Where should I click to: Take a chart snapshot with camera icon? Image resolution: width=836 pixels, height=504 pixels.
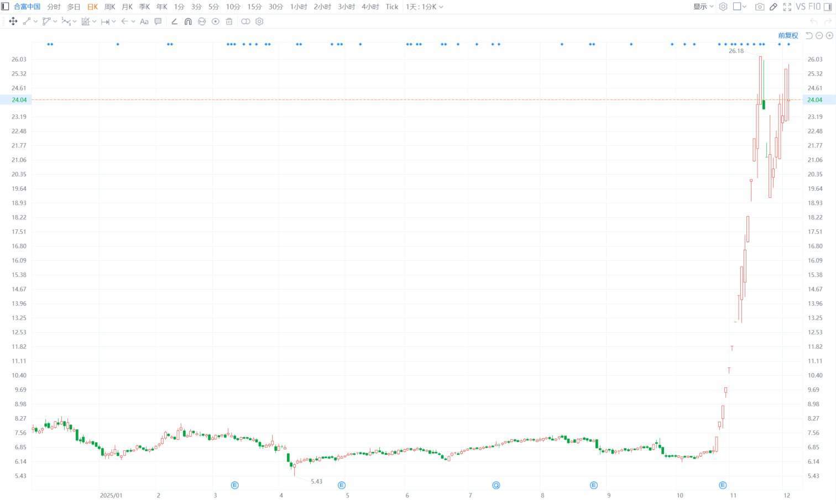click(x=760, y=7)
